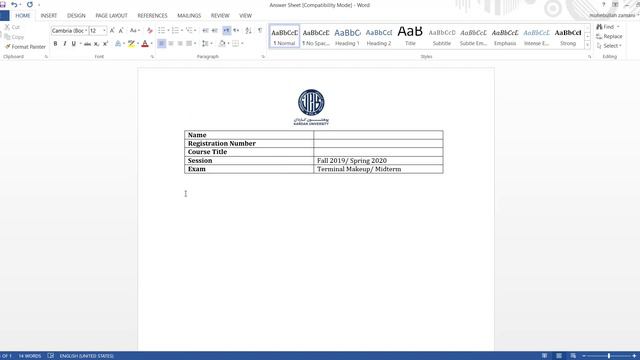This screenshot has height=360, width=640.
Task: Toggle Right-to-Left text direction
Action: click(x=236, y=31)
